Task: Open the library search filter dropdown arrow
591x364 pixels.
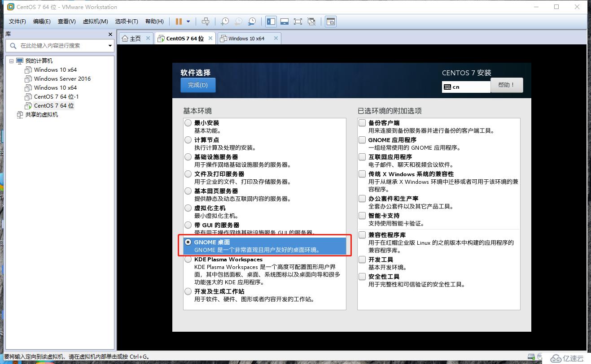Action: point(110,46)
